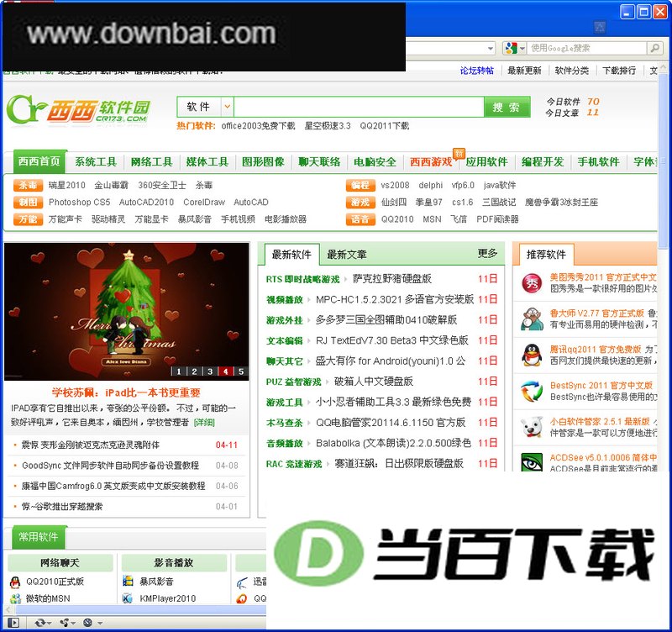
Task: Select the highlighted banner slide number 4
Action: click(225, 371)
